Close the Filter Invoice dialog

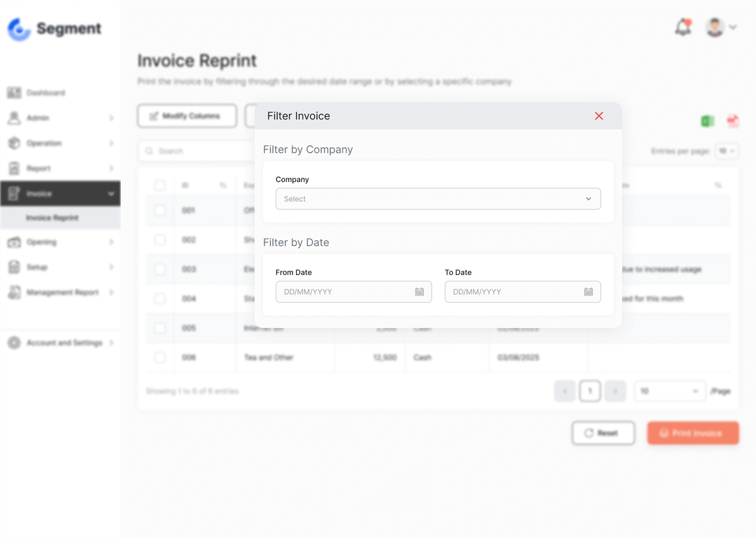click(598, 116)
